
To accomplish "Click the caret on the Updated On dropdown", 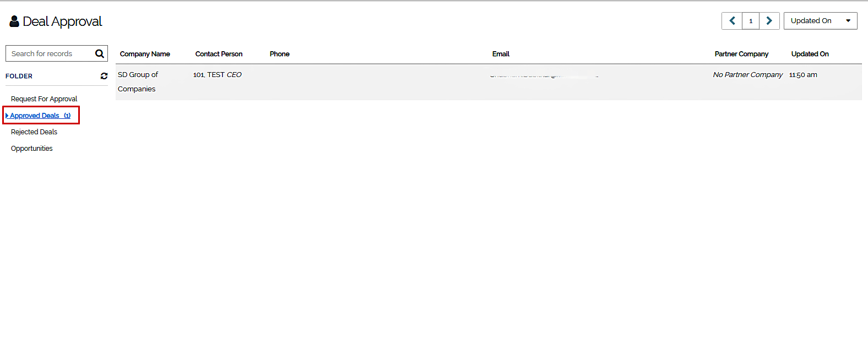I will click(x=848, y=21).
